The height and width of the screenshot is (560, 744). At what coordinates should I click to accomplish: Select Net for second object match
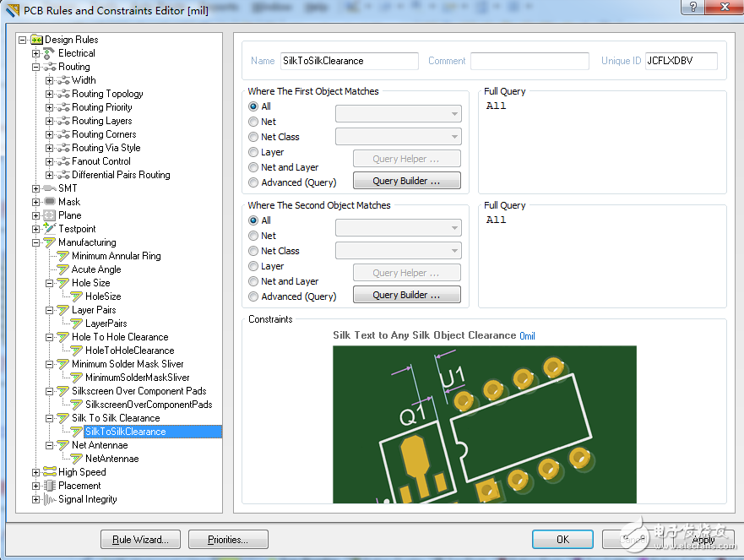[253, 236]
